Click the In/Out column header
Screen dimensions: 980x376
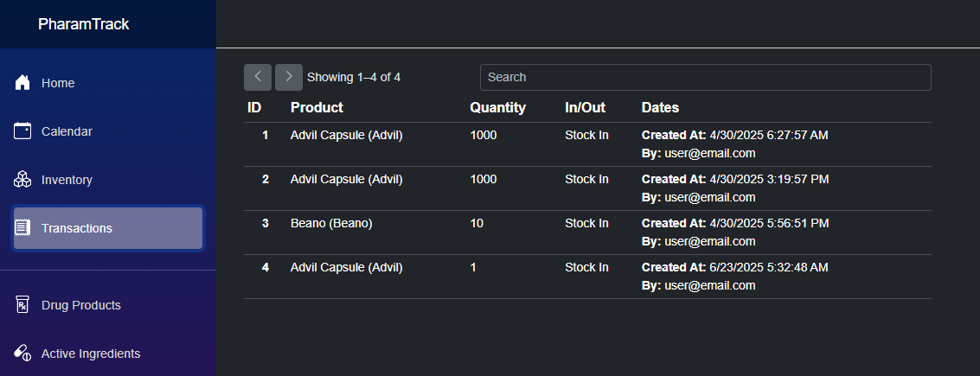point(585,108)
